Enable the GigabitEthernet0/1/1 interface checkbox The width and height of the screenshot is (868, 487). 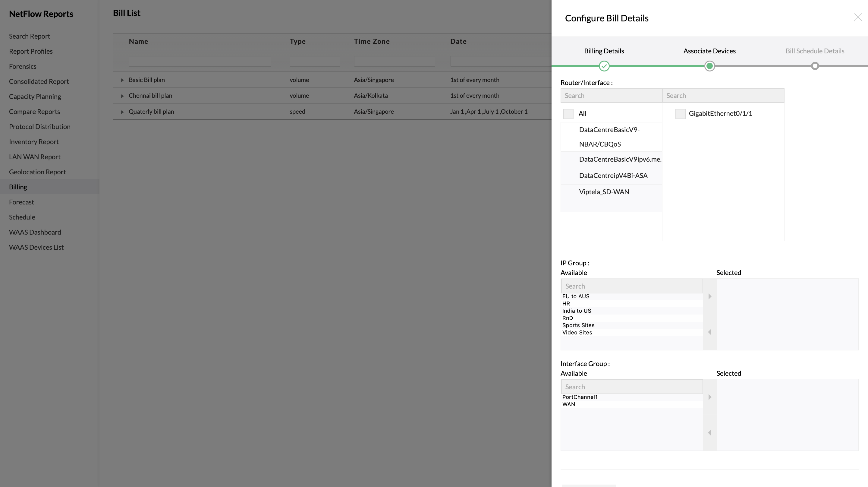(x=679, y=113)
